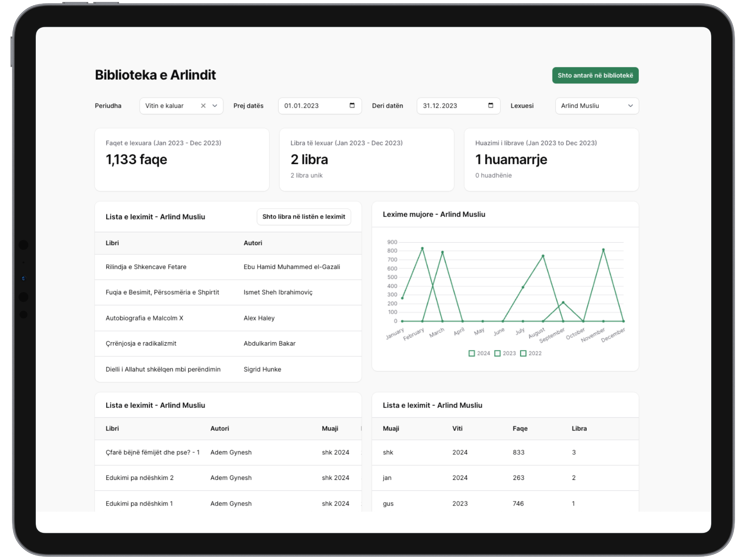
Task: Open the Lexuesi reader dropdown
Action: click(597, 106)
